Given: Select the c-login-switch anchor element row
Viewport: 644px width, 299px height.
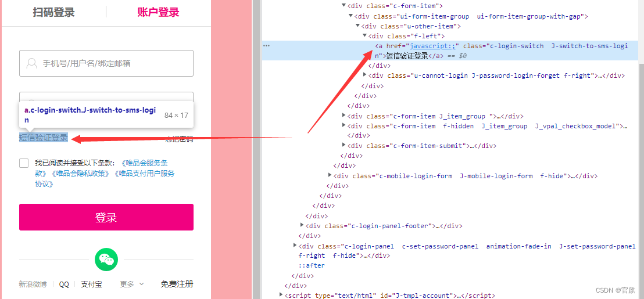Looking at the screenshot, I should point(450,51).
